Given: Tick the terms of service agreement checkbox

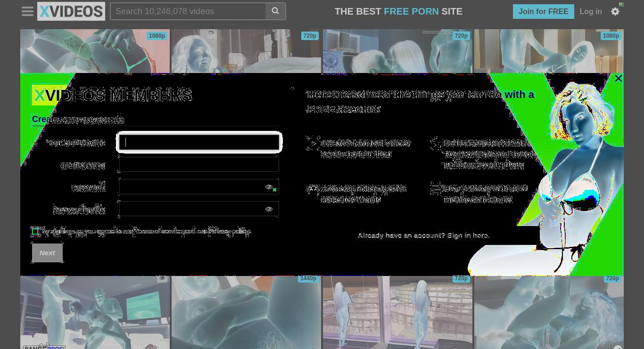Looking at the screenshot, I should [35, 231].
